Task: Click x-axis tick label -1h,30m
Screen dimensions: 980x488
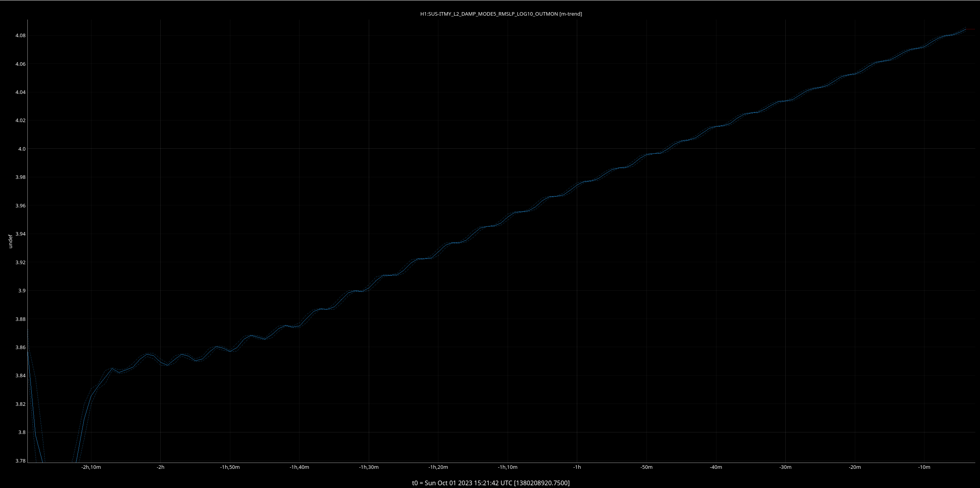Action: (369, 467)
